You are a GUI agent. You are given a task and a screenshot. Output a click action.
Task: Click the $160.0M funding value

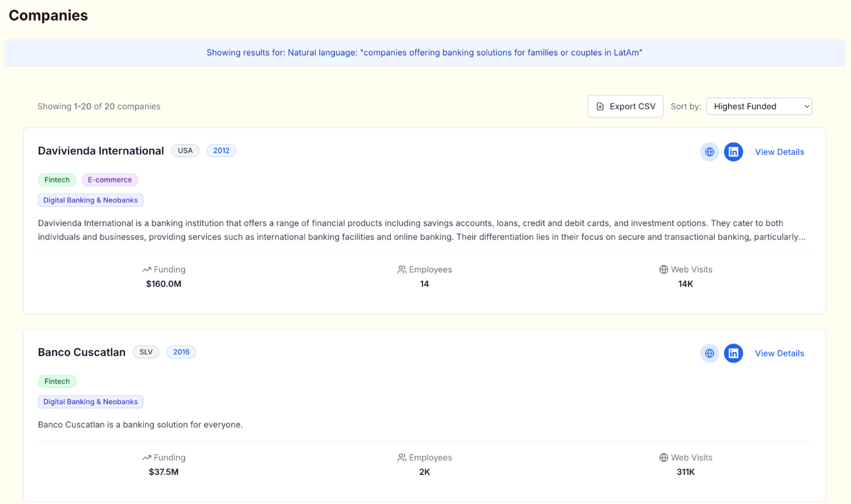(164, 284)
